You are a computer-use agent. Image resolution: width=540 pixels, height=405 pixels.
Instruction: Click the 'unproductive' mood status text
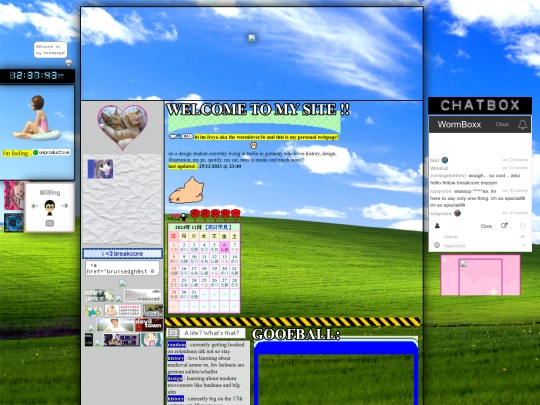(x=54, y=152)
